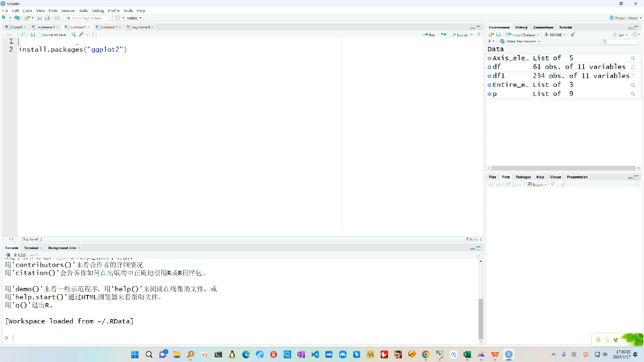The image size is (644, 362).
Task: Open the Session menu
Action: (x=68, y=11)
